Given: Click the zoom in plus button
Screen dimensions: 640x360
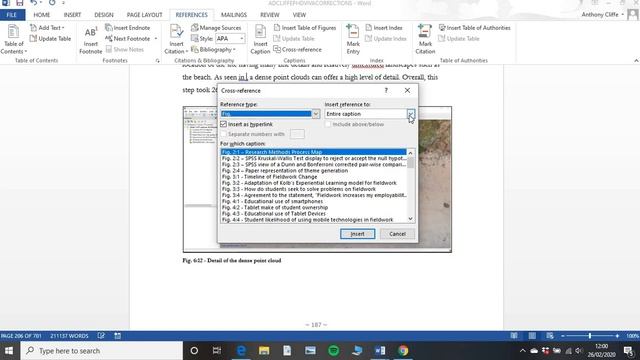Looking at the screenshot, I should tap(617, 336).
